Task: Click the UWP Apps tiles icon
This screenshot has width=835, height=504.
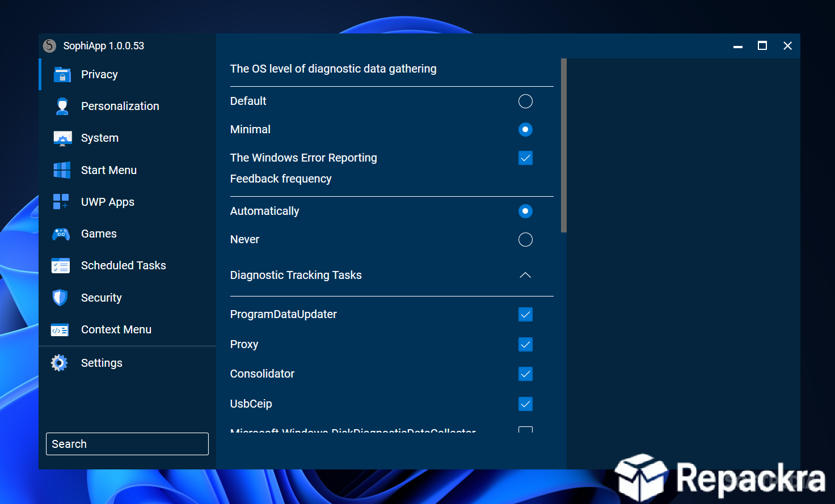Action: coord(61,202)
